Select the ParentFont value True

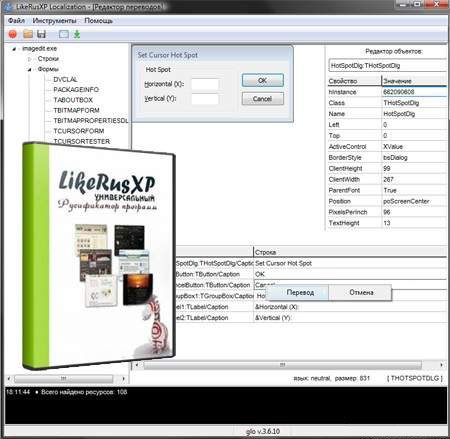point(414,190)
